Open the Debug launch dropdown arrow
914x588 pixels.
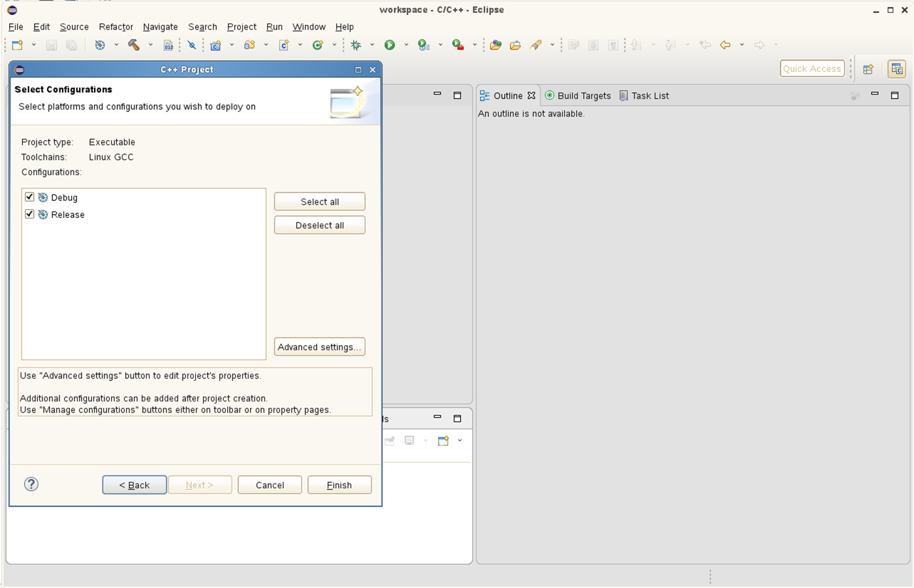(372, 45)
